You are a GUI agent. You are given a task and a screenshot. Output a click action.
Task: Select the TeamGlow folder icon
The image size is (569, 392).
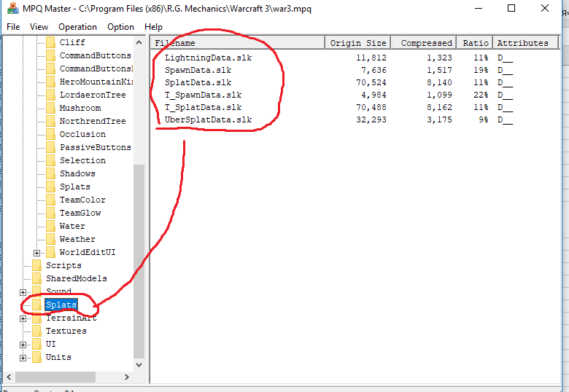(51, 213)
